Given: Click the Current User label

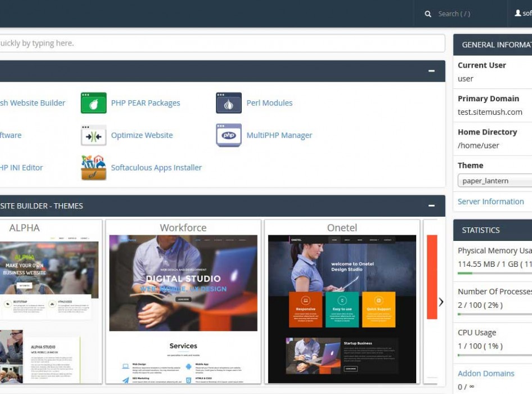Looking at the screenshot, I should pyautogui.click(x=482, y=65).
